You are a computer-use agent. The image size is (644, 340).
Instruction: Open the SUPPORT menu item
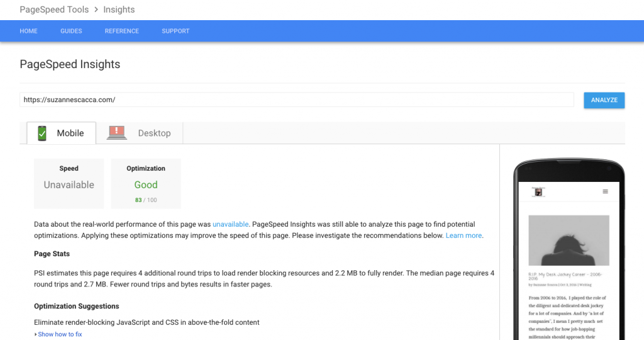click(x=175, y=31)
